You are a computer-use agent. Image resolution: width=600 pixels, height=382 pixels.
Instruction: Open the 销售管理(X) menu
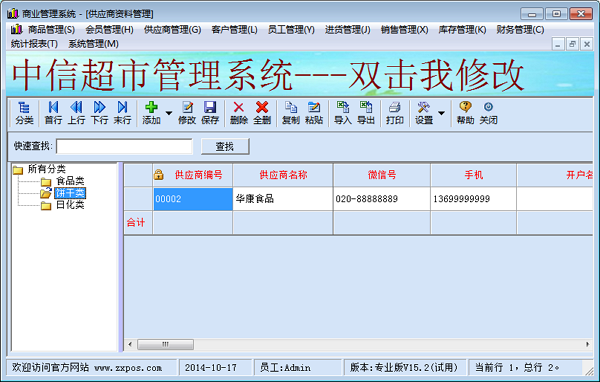[x=404, y=29]
